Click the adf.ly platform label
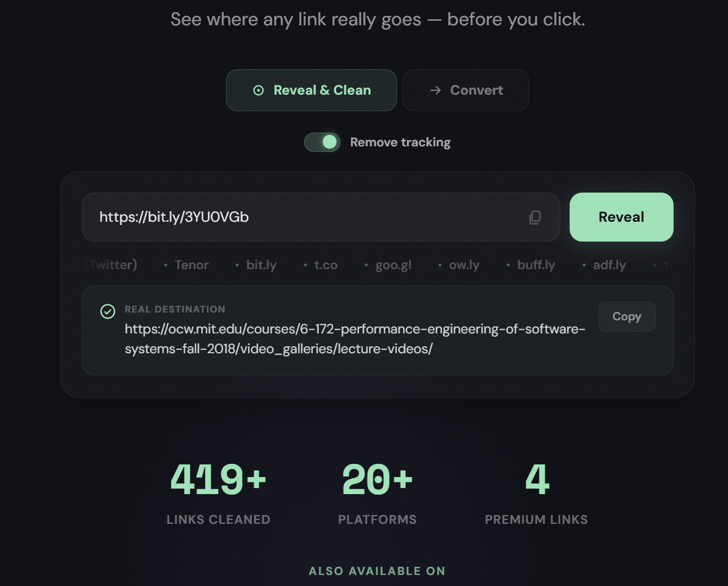This screenshot has width=728, height=586. 609,265
